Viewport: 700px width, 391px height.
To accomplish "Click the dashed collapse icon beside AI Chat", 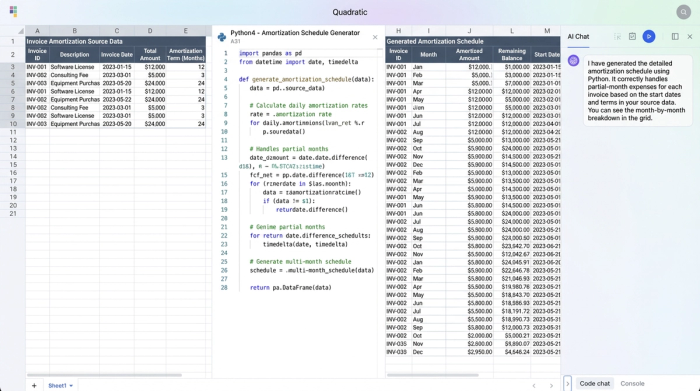I will 617,37.
